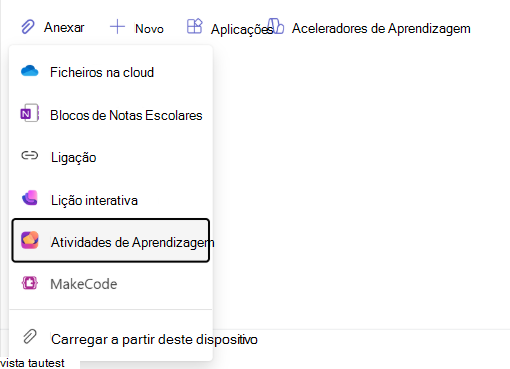Image resolution: width=510 pixels, height=369 pixels.
Task: Click the 'vista tautest' text
Action: click(32, 363)
